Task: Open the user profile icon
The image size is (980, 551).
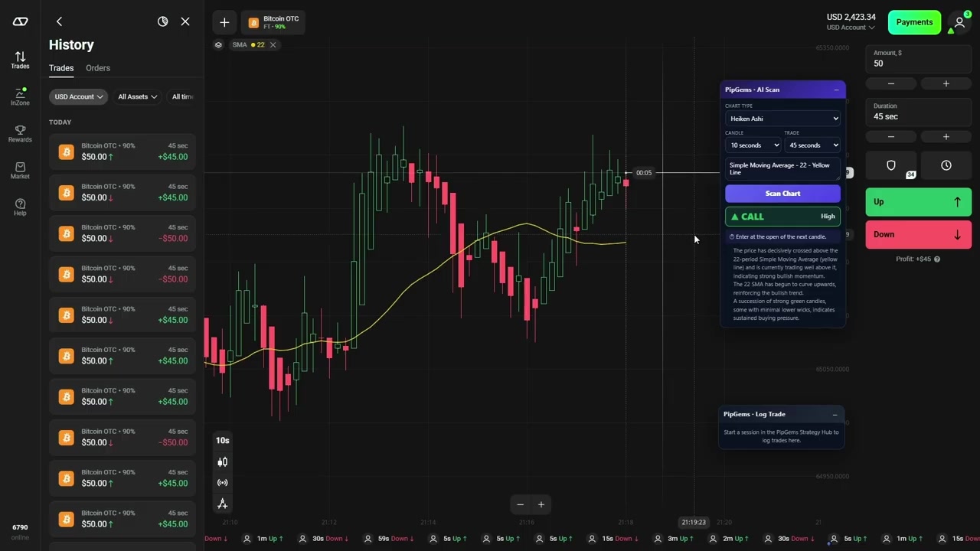Action: coord(959,22)
